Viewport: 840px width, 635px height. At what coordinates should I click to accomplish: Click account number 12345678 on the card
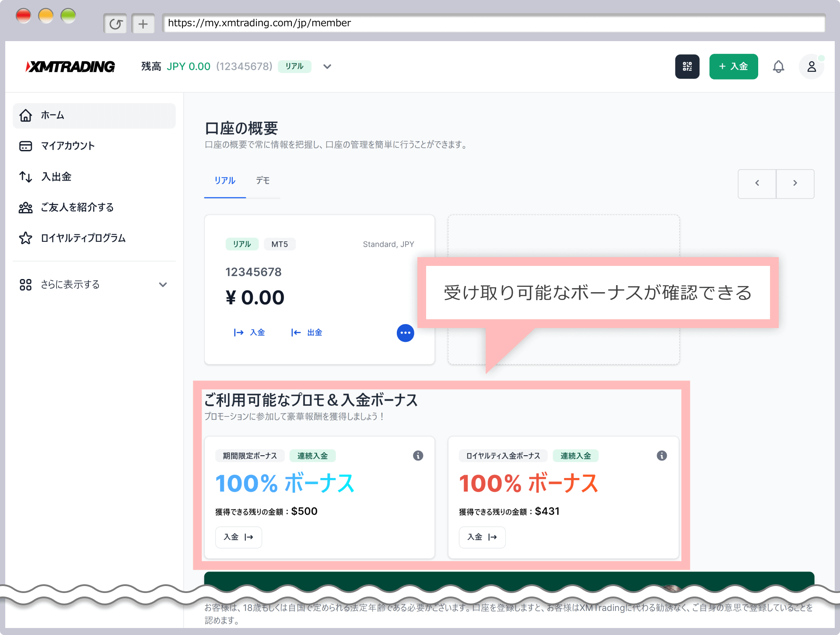click(253, 272)
